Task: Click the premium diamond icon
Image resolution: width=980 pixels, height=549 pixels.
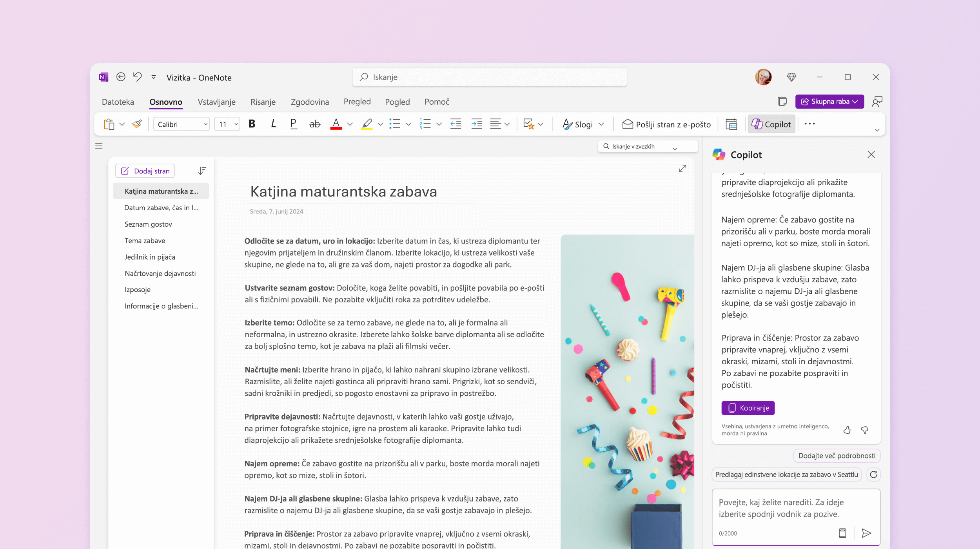Action: tap(791, 77)
